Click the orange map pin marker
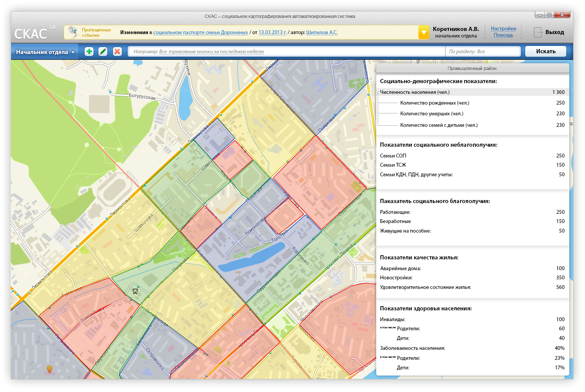This screenshot has width=585, height=392. click(49, 369)
